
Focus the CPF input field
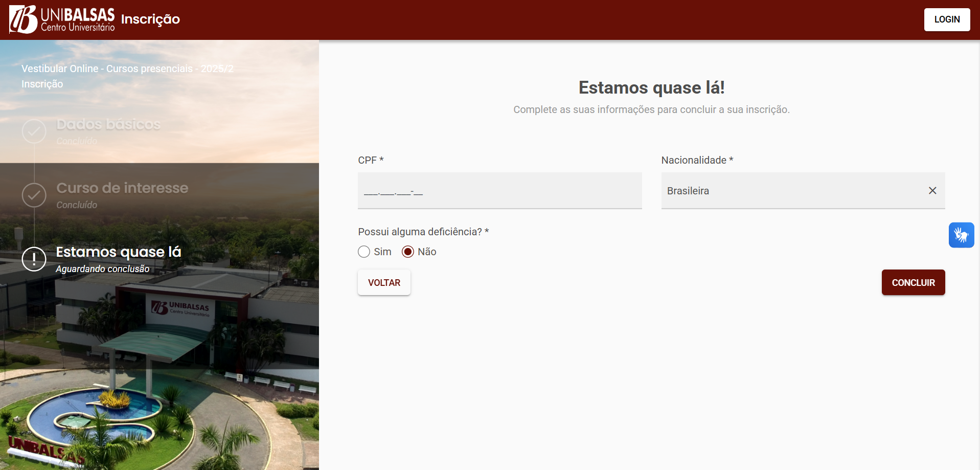point(499,191)
